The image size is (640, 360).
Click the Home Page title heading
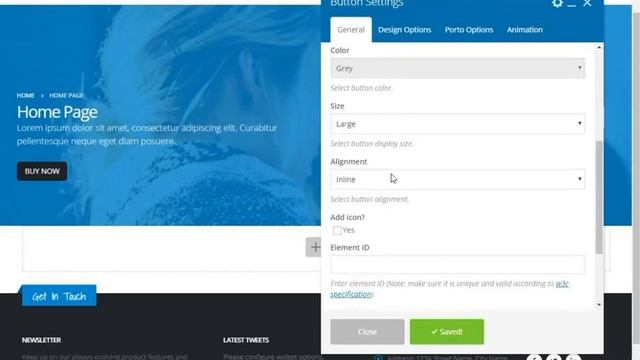point(57,112)
